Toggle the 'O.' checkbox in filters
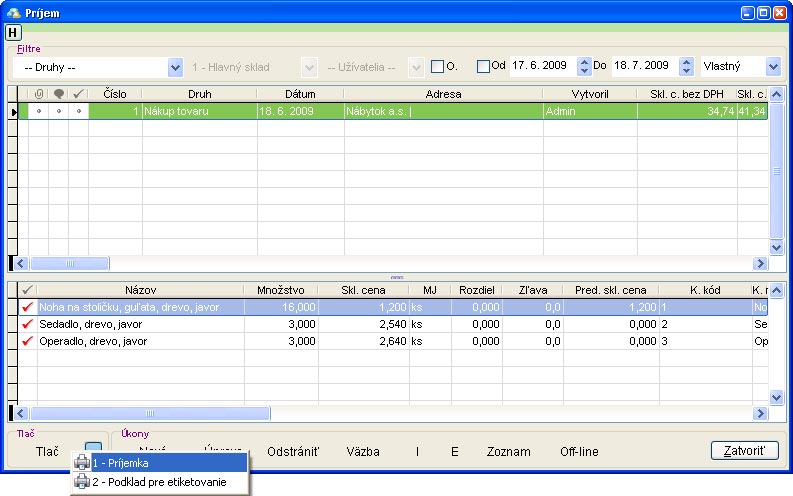This screenshot has width=793, height=496. point(437,67)
